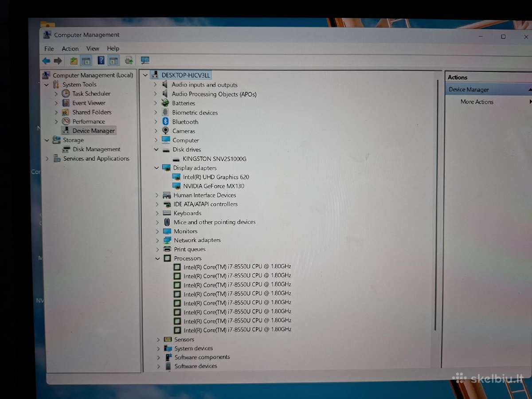Select Audio Processing Objects (APOs) category

[x=214, y=94]
